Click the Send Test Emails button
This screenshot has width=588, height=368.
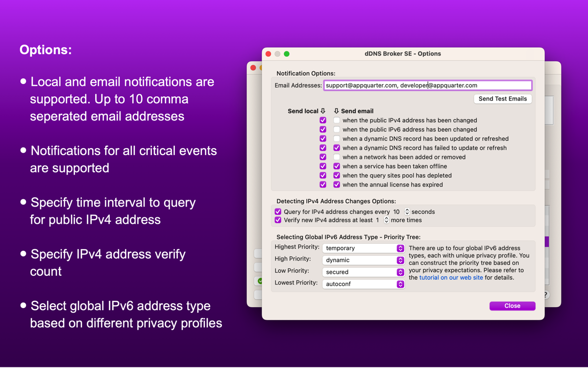tap(502, 99)
